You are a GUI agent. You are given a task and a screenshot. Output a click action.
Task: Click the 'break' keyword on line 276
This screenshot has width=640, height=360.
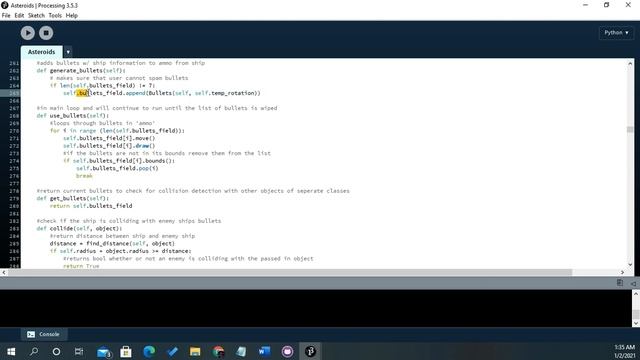[84, 176]
